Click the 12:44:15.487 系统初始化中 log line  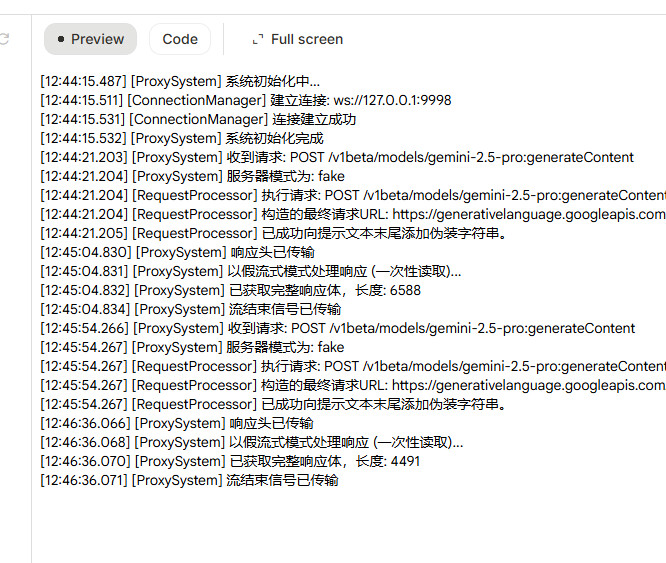pyautogui.click(x=180, y=81)
